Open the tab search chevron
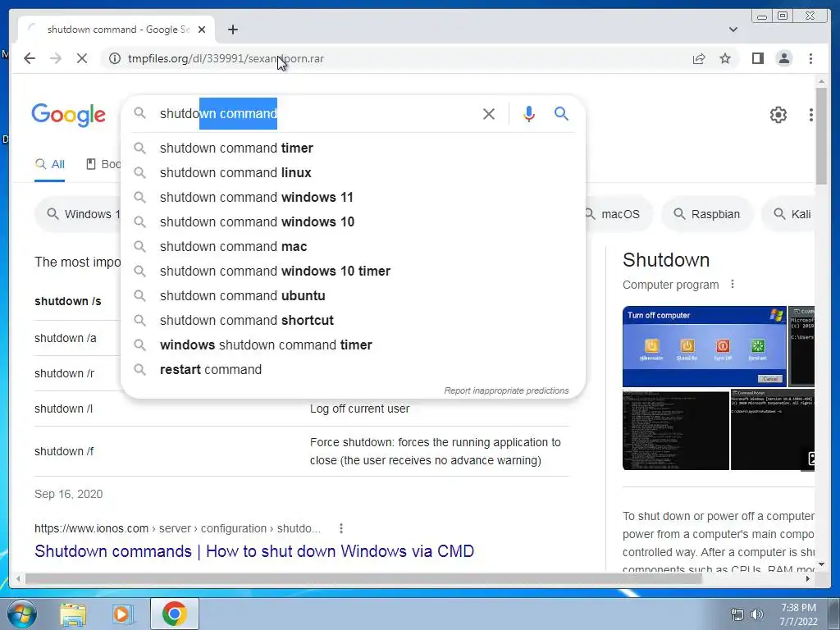This screenshot has width=840, height=630. [x=733, y=30]
